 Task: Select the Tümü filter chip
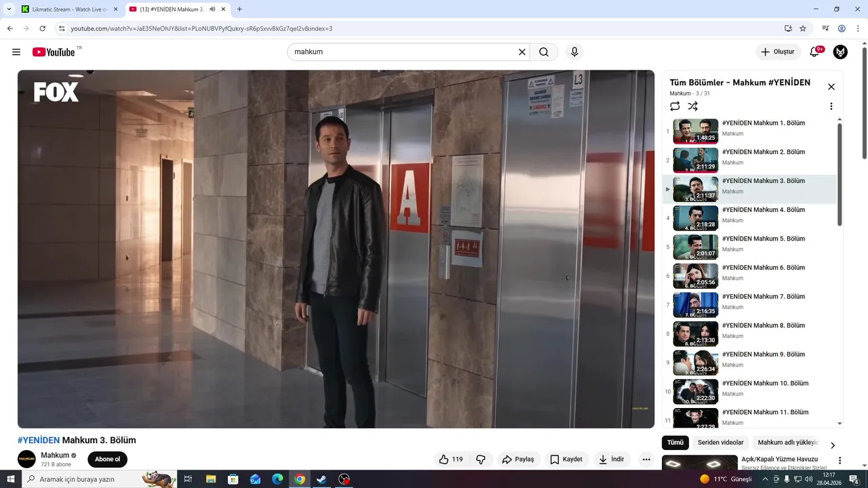[675, 443]
